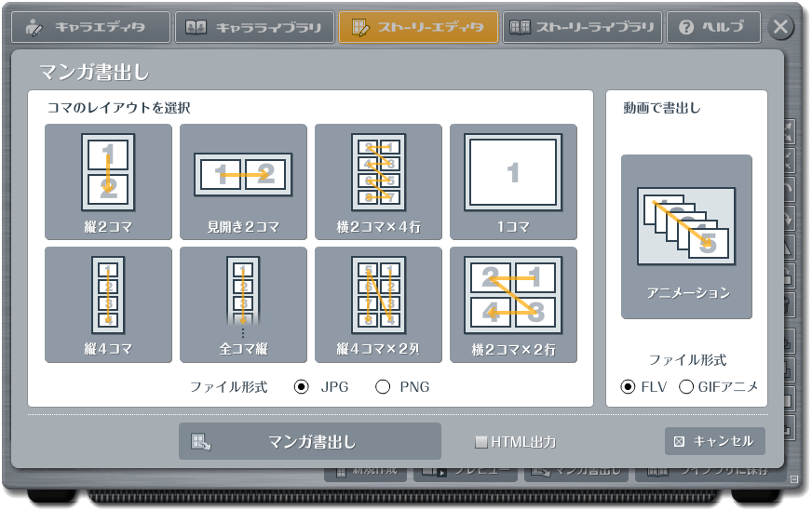Open the キャラエディタ tab
Image resolution: width=812 pixels, height=510 pixels.
(90, 27)
